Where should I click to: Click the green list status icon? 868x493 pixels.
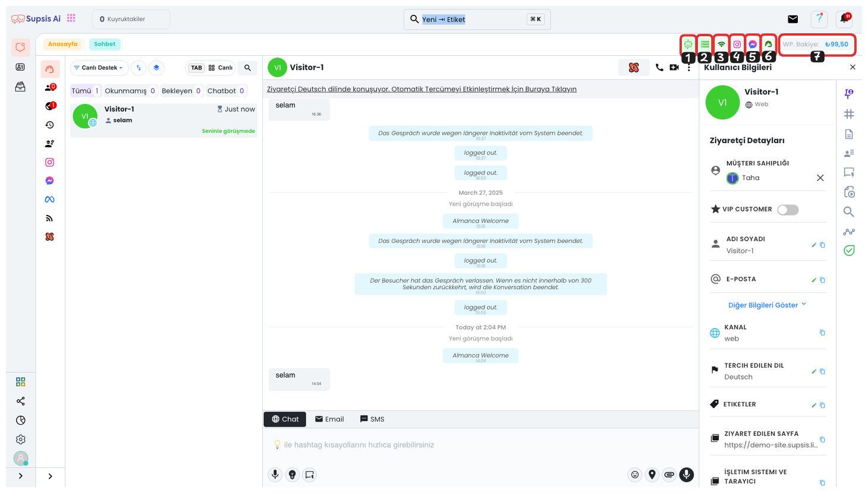point(705,44)
